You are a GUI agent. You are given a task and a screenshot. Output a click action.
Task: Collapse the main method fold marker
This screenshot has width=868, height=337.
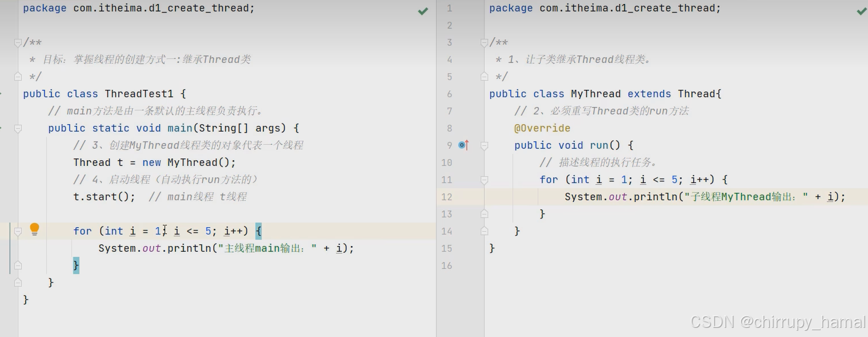(x=18, y=128)
